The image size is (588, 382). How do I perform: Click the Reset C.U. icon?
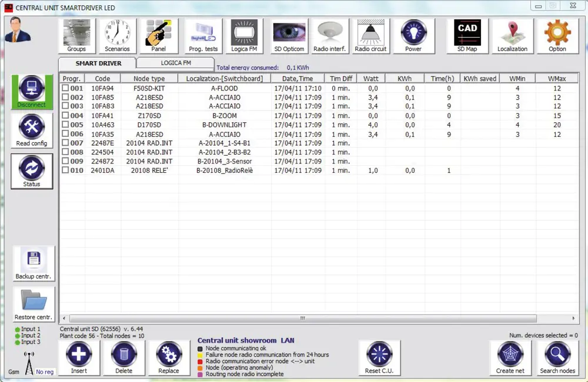coord(379,357)
